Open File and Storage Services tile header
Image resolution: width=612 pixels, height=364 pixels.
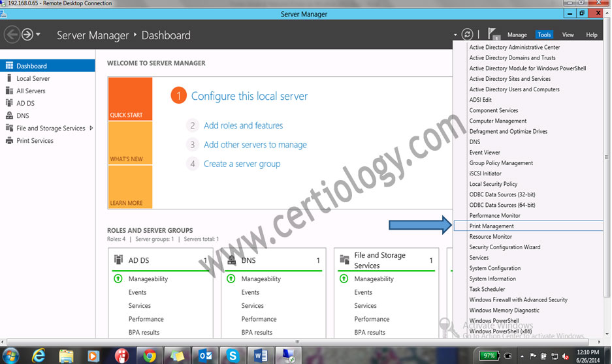pos(386,260)
